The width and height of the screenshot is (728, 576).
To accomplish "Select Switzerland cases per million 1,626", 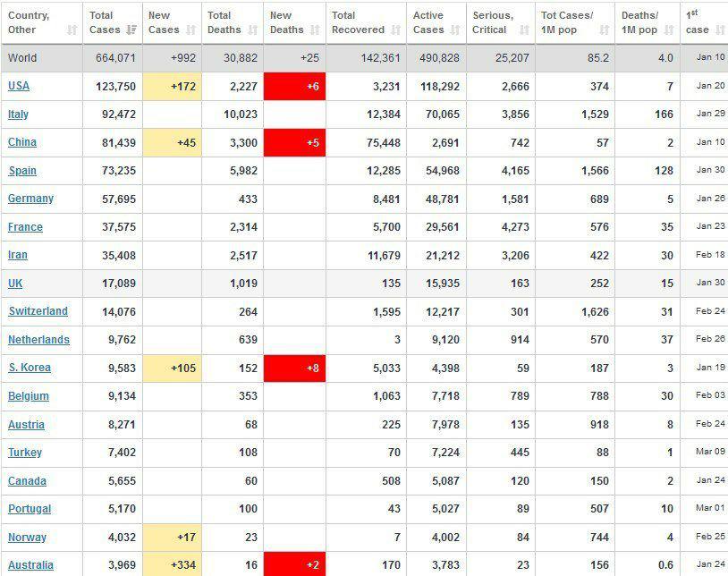I will pyautogui.click(x=596, y=312).
